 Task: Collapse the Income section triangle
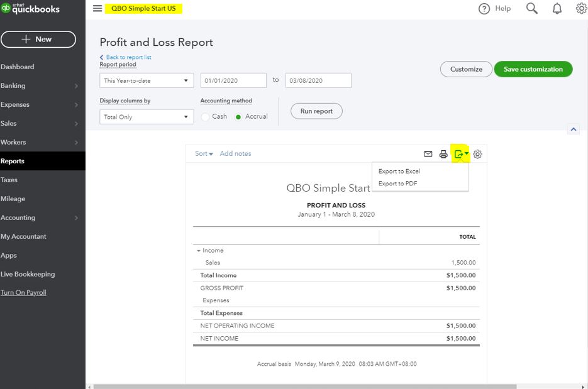pos(199,251)
